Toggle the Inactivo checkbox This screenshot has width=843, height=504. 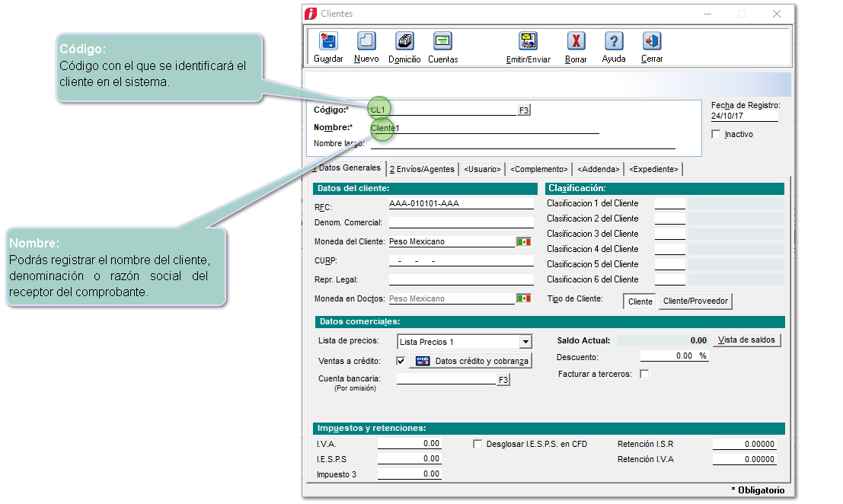tap(715, 135)
